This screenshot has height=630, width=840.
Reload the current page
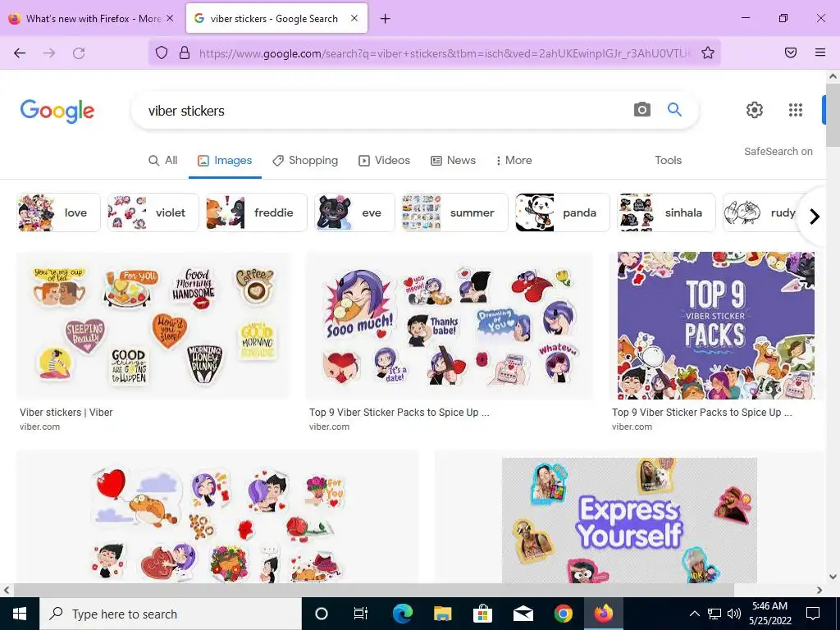[79, 52]
